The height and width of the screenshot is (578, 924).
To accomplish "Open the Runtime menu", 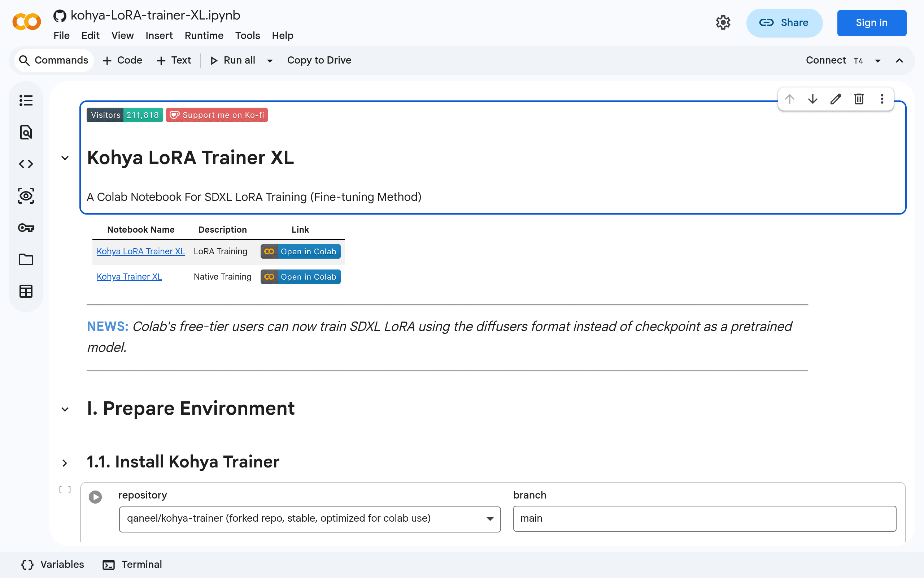I will pyautogui.click(x=204, y=35).
